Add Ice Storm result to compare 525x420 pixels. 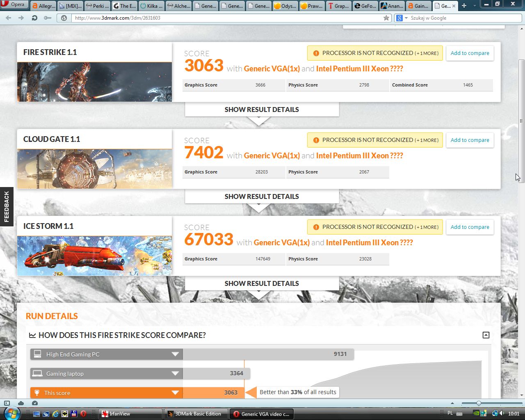coord(470,227)
